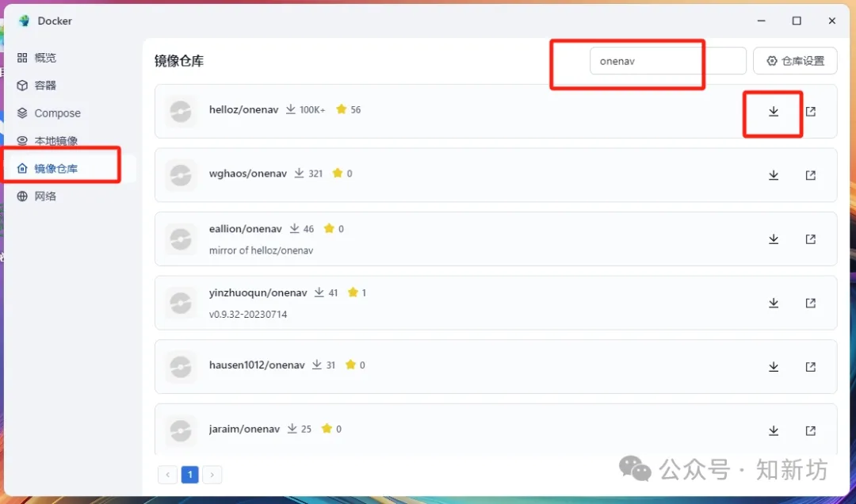856x504 pixels.
Task: Click the wghaos/onenav disc thumbnail
Action: click(x=181, y=175)
